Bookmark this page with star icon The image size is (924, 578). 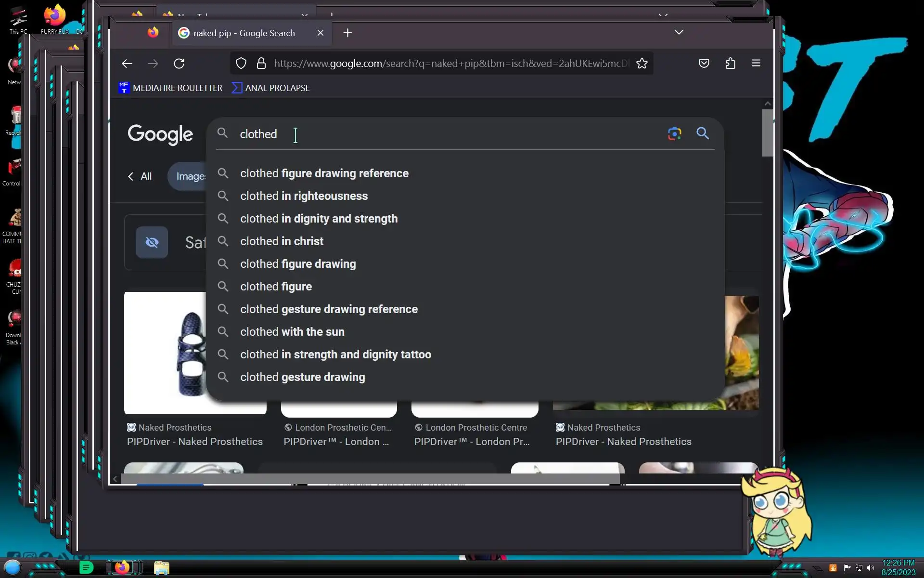coord(642,64)
